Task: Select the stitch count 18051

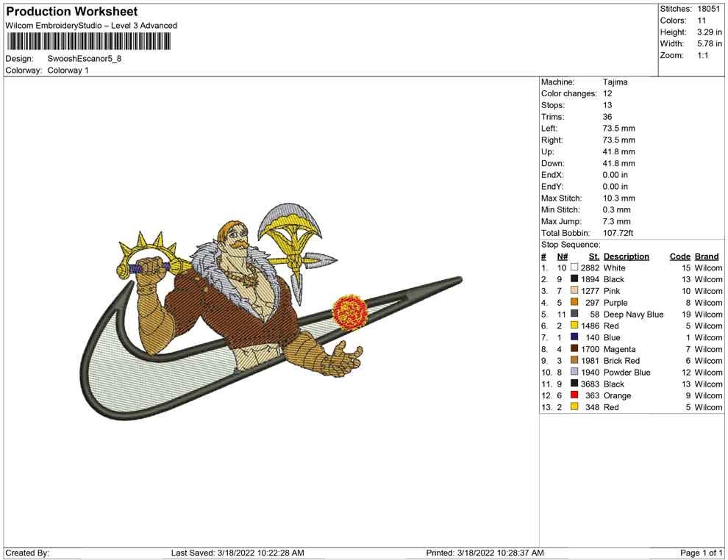Action: tap(708, 9)
